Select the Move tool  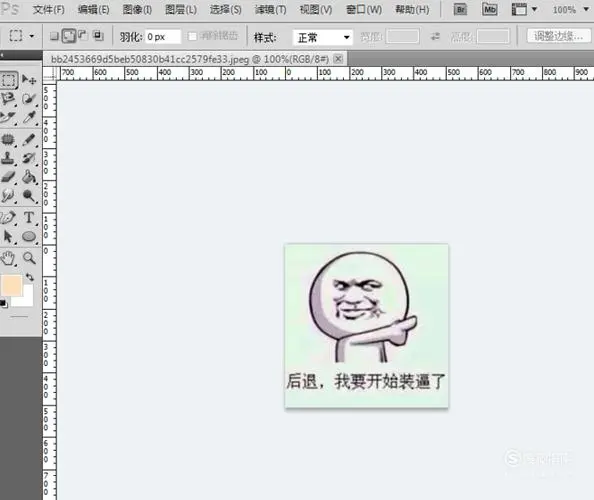point(29,80)
